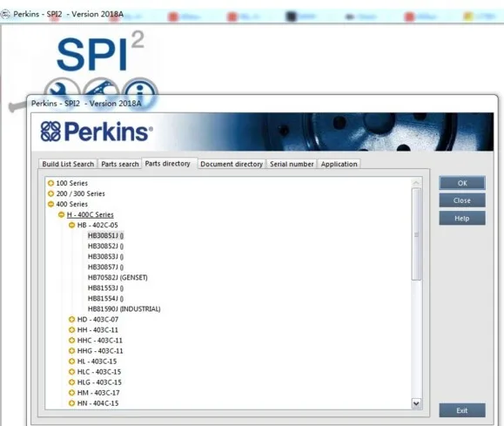Select HB30853J () entry
The image size is (504, 426).
coord(105,256)
